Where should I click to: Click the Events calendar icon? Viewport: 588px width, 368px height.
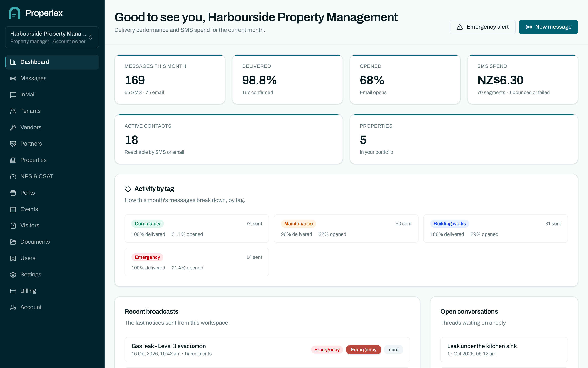click(x=13, y=209)
